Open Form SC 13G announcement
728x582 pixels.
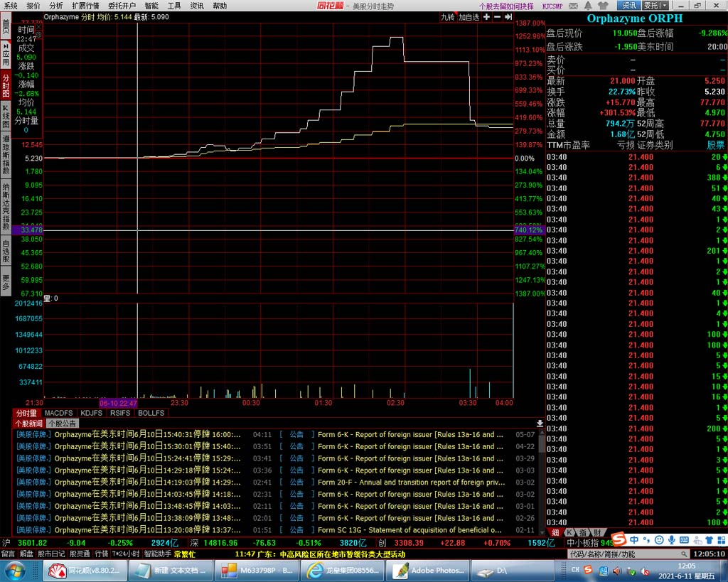409,530
